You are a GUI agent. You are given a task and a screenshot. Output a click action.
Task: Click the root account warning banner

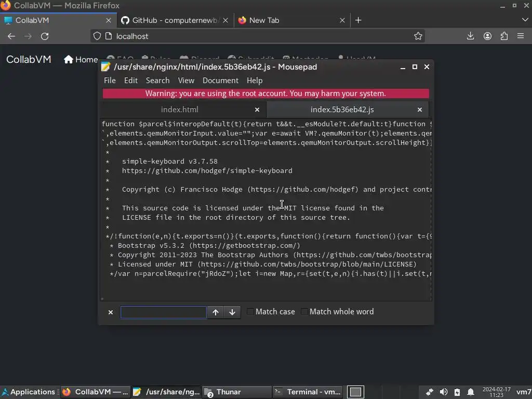click(265, 94)
